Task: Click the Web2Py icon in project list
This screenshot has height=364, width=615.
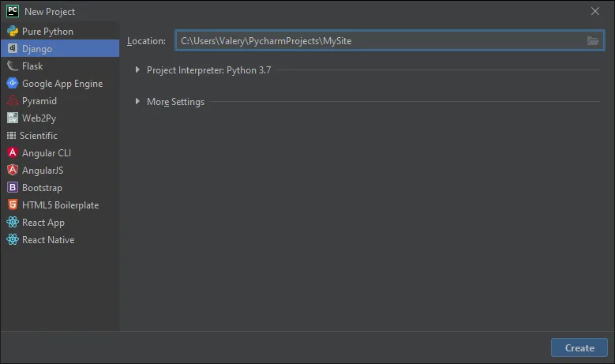Action: tap(13, 118)
